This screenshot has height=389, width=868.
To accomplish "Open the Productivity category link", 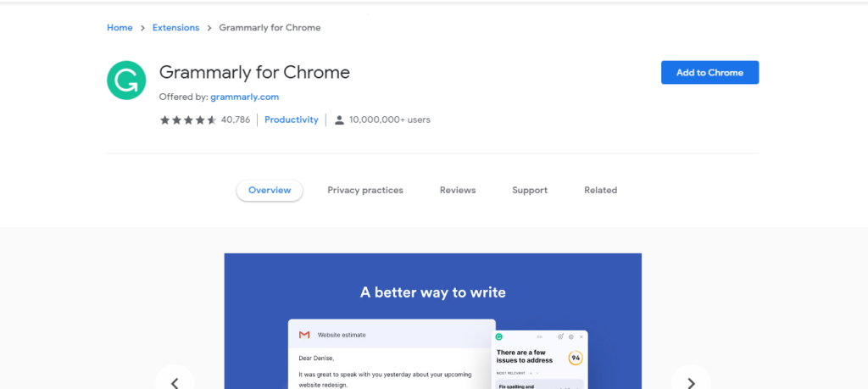I will (x=292, y=119).
